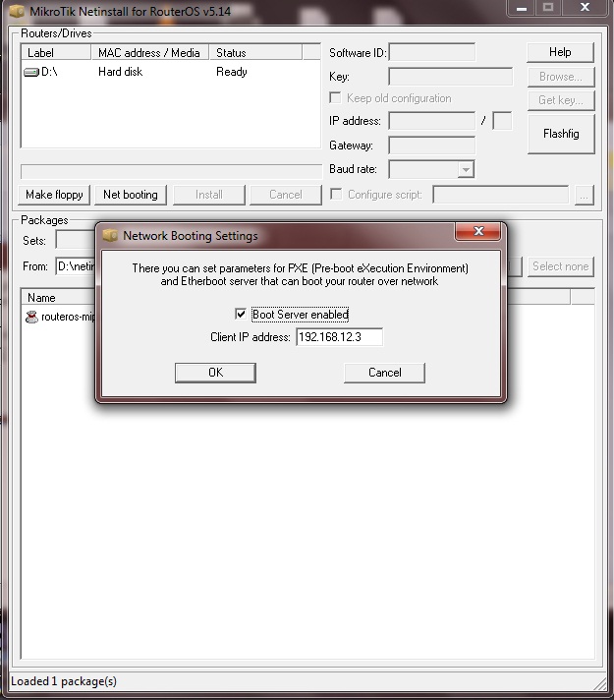
Task: Click the "Loaded 1 package(s)" status bar text
Action: [64, 681]
